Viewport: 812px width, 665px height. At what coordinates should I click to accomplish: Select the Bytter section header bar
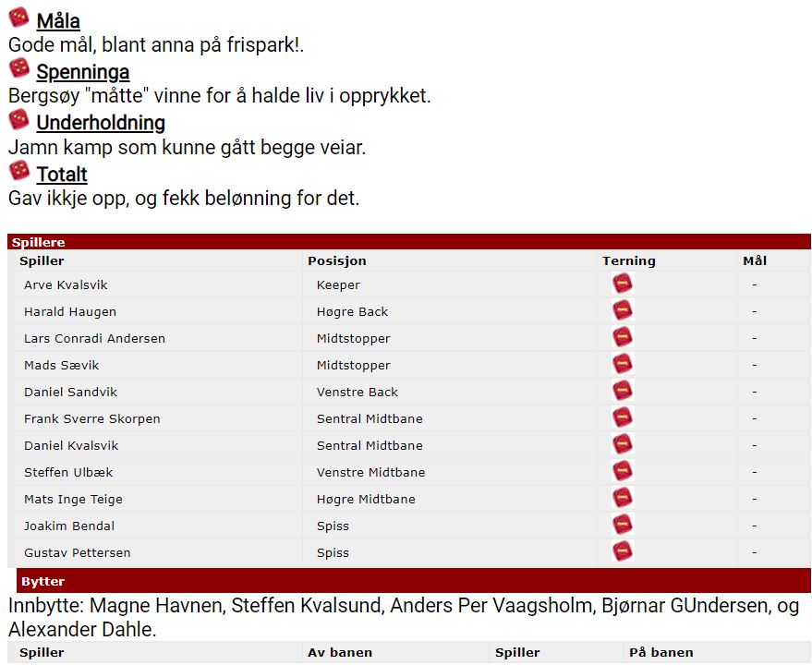pyautogui.click(x=414, y=581)
